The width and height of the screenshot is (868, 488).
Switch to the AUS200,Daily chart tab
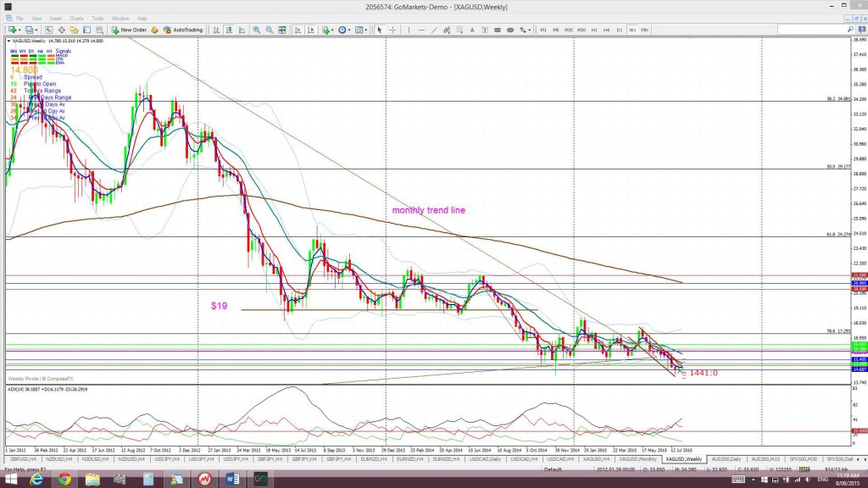point(726,459)
